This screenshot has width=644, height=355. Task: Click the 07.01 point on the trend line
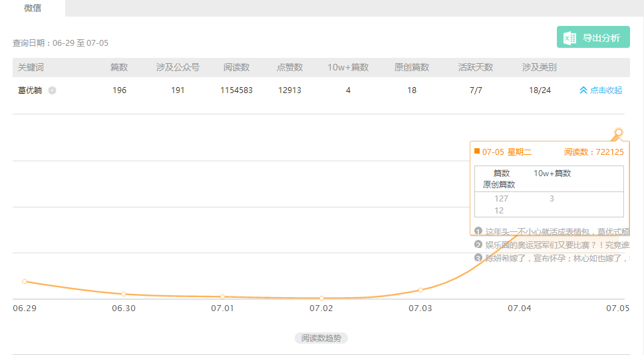pyautogui.click(x=222, y=296)
